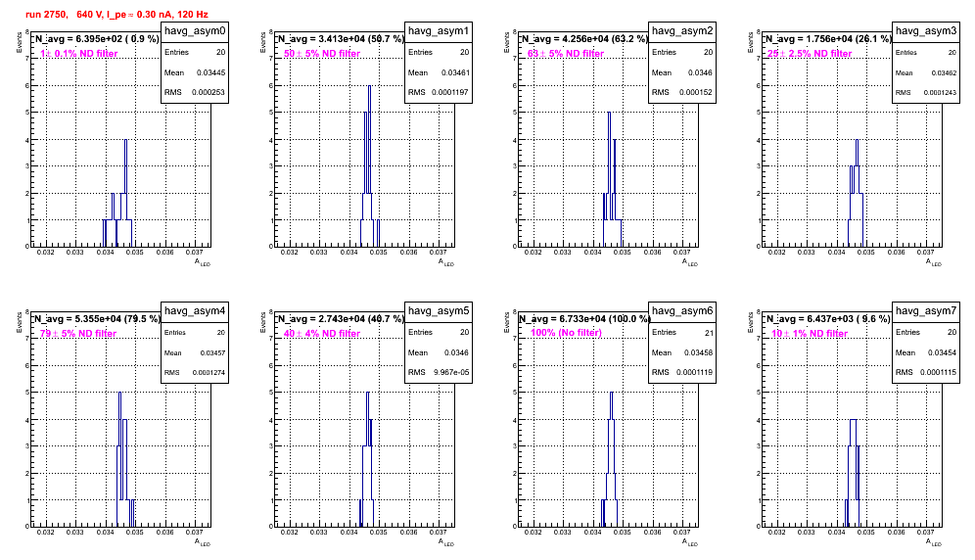975x560 pixels.
Task: Click the Mean value 0.03457
Action: point(212,353)
